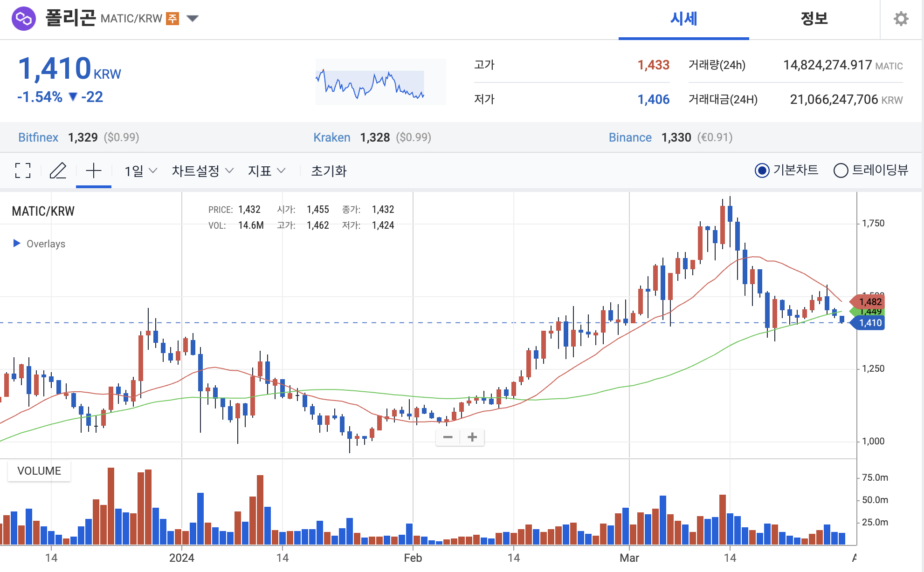Click the Polygon MATIC coin logo
The image size is (924, 572).
click(x=24, y=19)
